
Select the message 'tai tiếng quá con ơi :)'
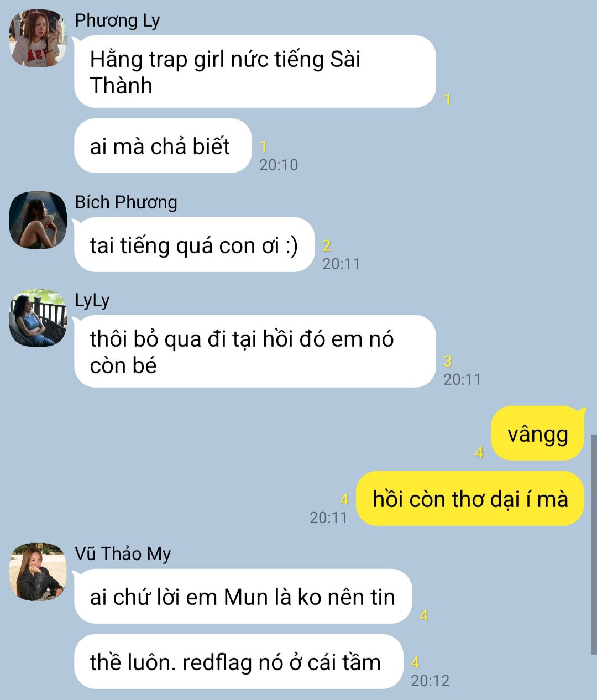tap(194, 245)
